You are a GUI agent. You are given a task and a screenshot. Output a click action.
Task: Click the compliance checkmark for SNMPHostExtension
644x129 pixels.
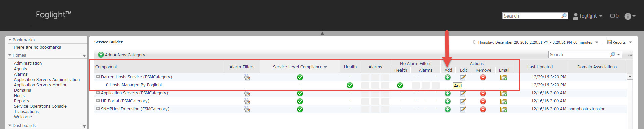click(300, 109)
